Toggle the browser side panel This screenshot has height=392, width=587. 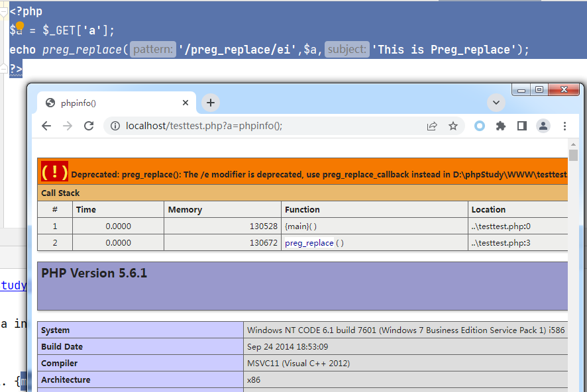coord(522,126)
